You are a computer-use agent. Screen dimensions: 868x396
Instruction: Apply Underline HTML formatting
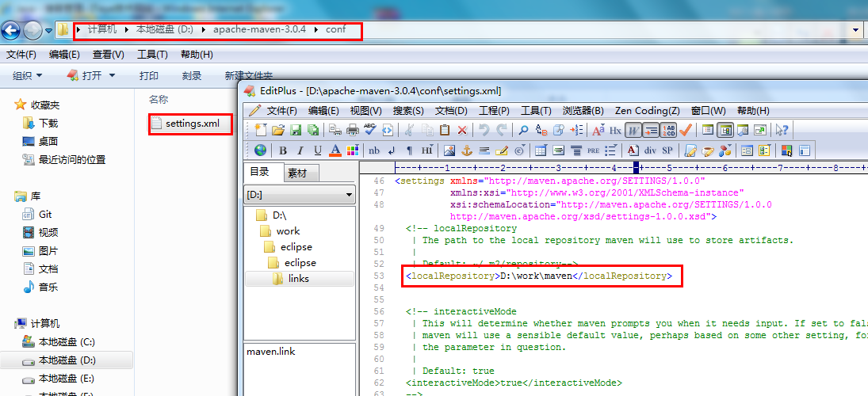(318, 150)
